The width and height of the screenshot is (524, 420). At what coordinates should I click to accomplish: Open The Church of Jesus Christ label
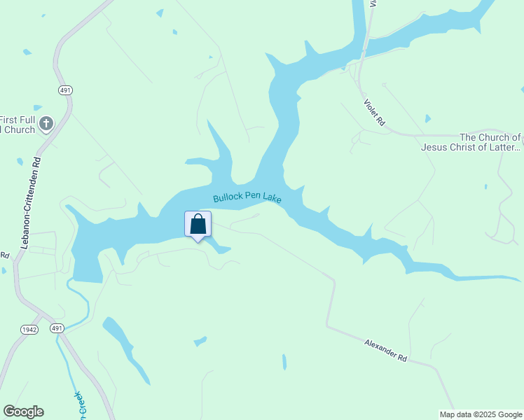(471, 142)
